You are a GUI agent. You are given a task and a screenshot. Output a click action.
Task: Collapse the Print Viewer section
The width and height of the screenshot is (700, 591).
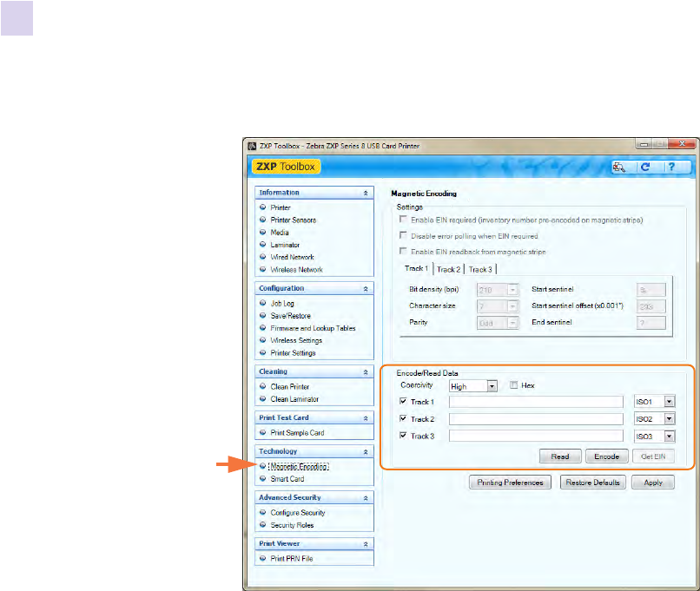click(x=366, y=544)
